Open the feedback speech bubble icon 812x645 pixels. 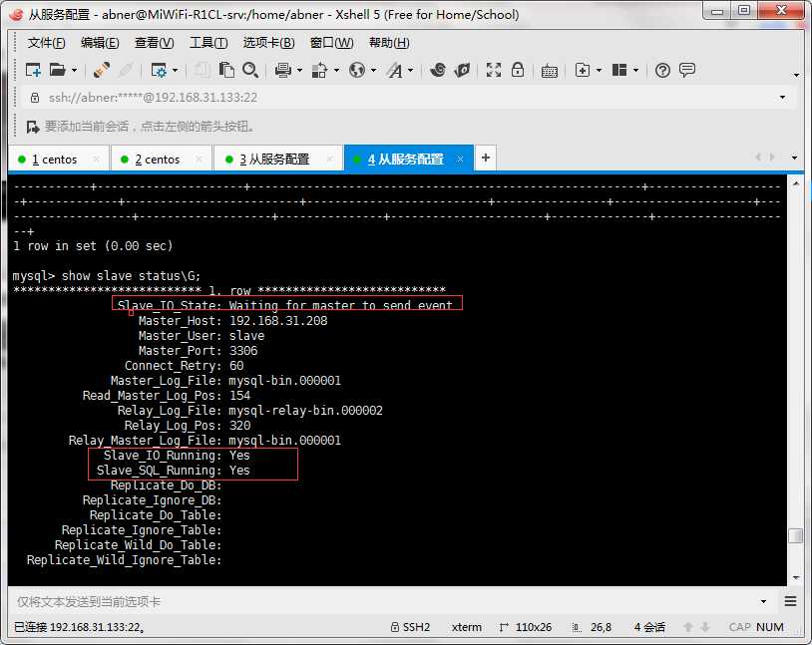(687, 70)
